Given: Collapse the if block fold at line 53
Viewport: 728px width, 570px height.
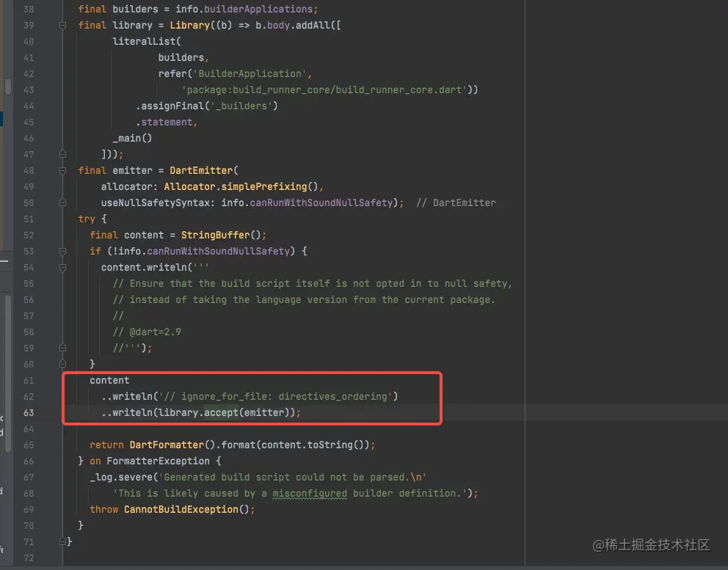Looking at the screenshot, I should point(62,251).
